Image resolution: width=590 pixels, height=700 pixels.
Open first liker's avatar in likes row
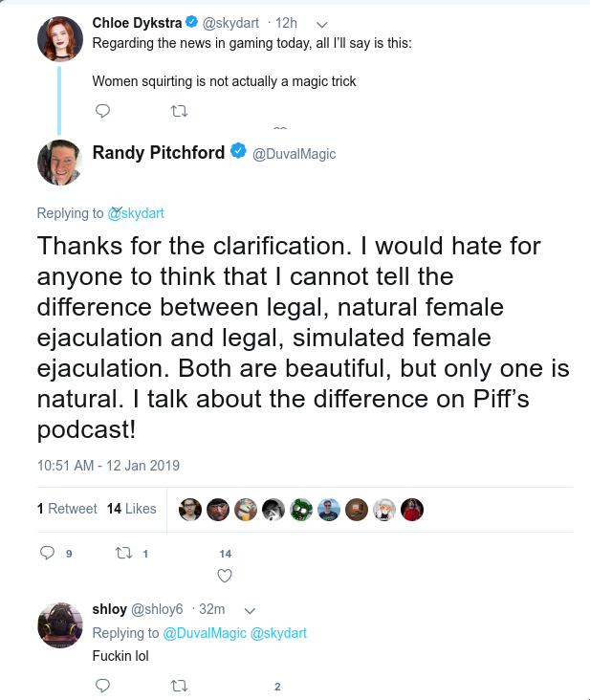pyautogui.click(x=190, y=510)
